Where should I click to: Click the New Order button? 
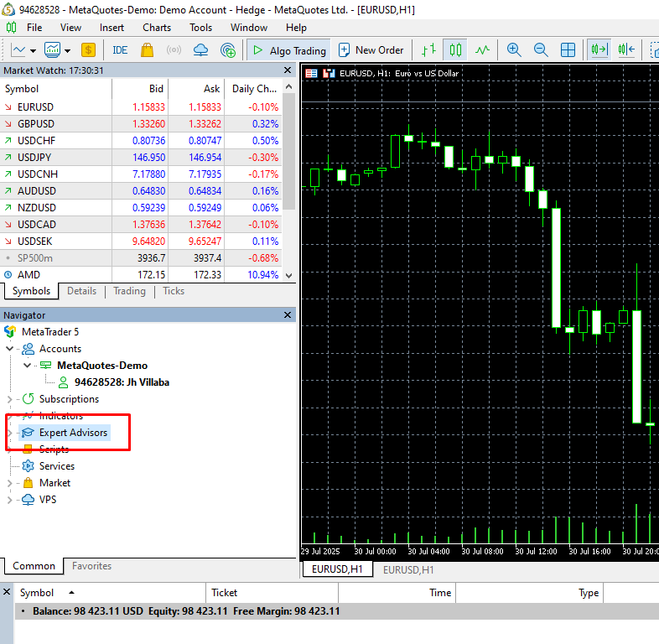point(371,50)
